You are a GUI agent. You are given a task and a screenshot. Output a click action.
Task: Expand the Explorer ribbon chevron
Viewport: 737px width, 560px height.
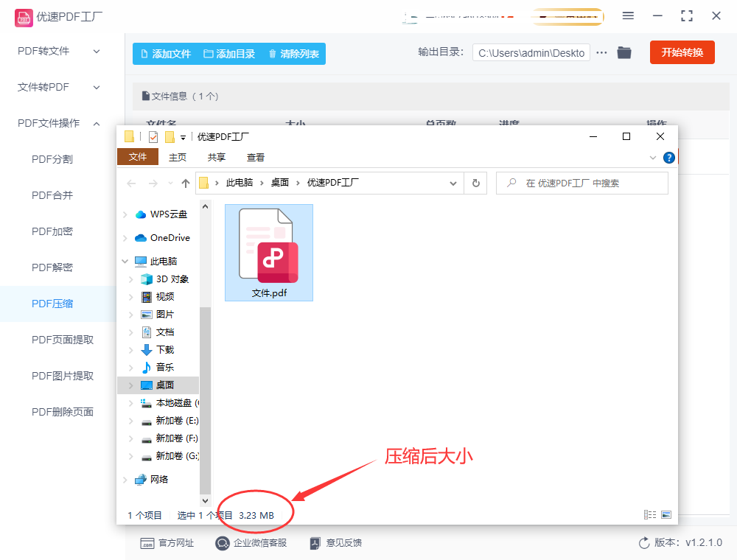click(x=652, y=158)
